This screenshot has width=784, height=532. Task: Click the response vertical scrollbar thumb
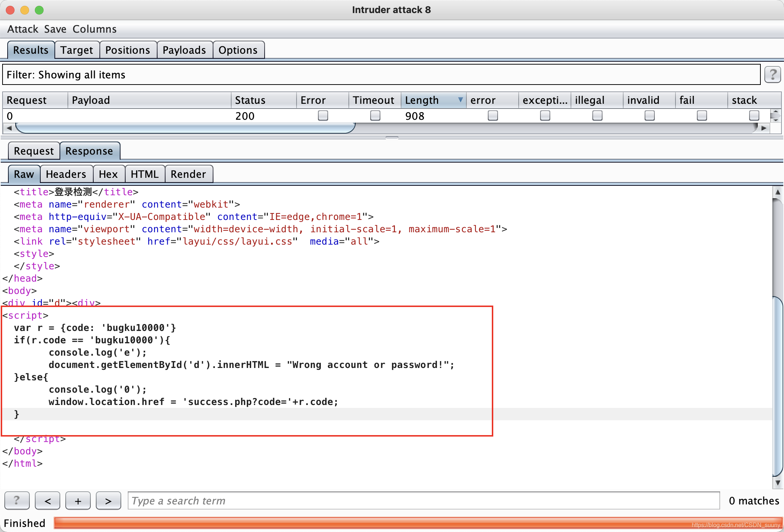pyautogui.click(x=778, y=386)
